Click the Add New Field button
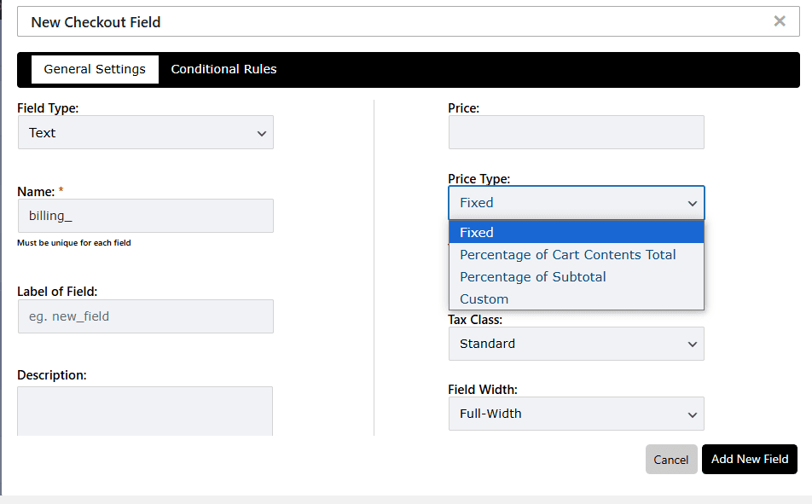This screenshot has height=504, width=812. [750, 460]
